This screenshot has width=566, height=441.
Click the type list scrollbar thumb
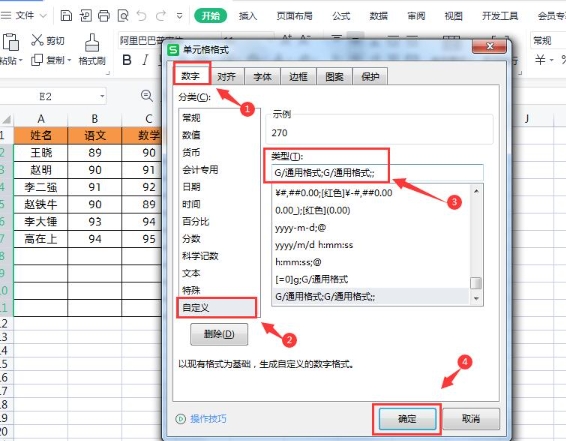point(476,283)
